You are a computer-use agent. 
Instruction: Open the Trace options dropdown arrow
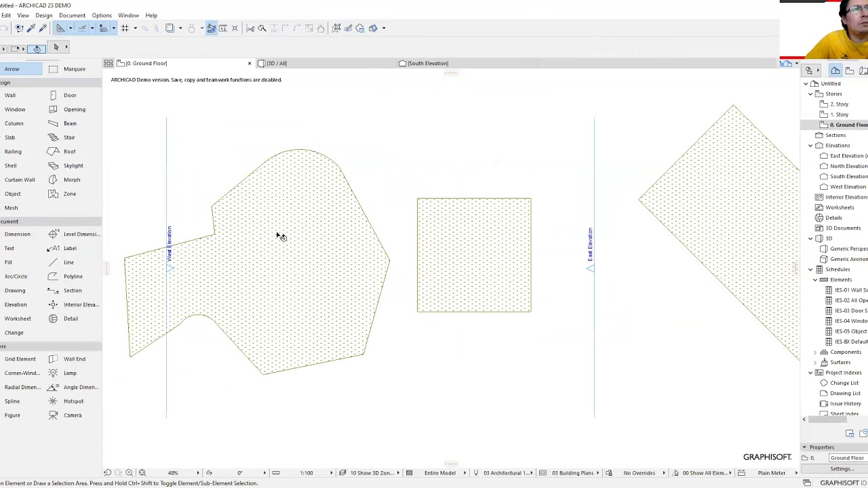pyautogui.click(x=180, y=28)
